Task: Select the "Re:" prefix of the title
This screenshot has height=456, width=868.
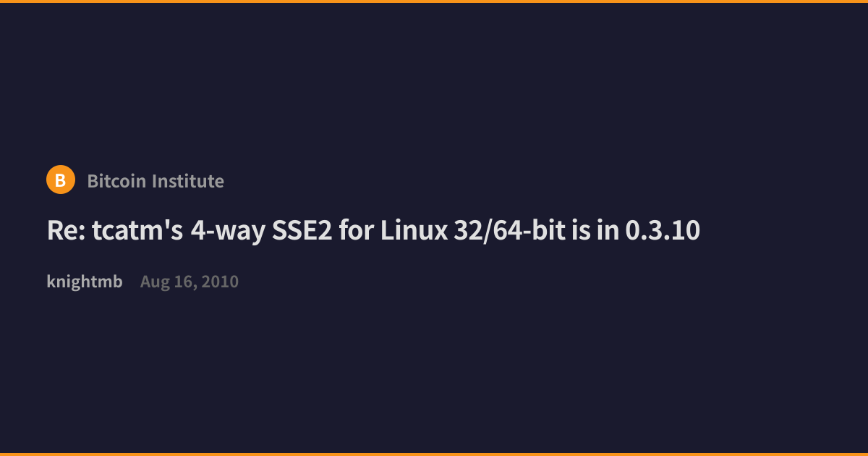Action: (65, 231)
